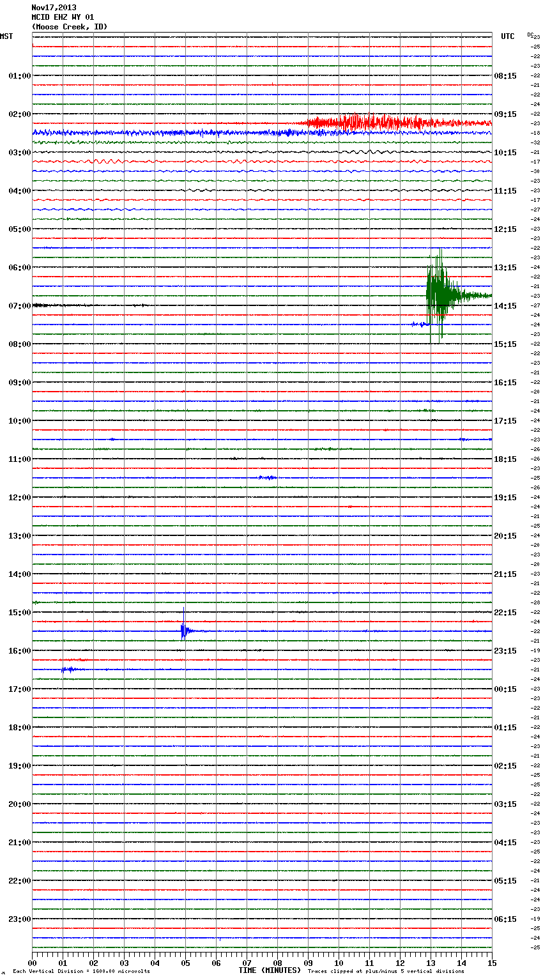Click the 15:00 MST hour label
Viewport: 543px width, 980px height.
point(19,612)
